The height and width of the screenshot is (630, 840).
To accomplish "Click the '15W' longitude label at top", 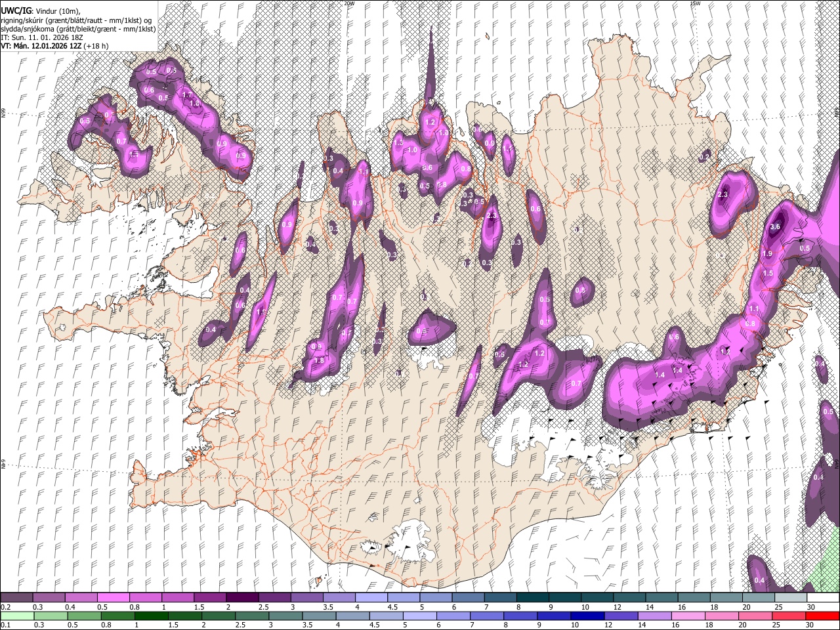I will tap(695, 3).
